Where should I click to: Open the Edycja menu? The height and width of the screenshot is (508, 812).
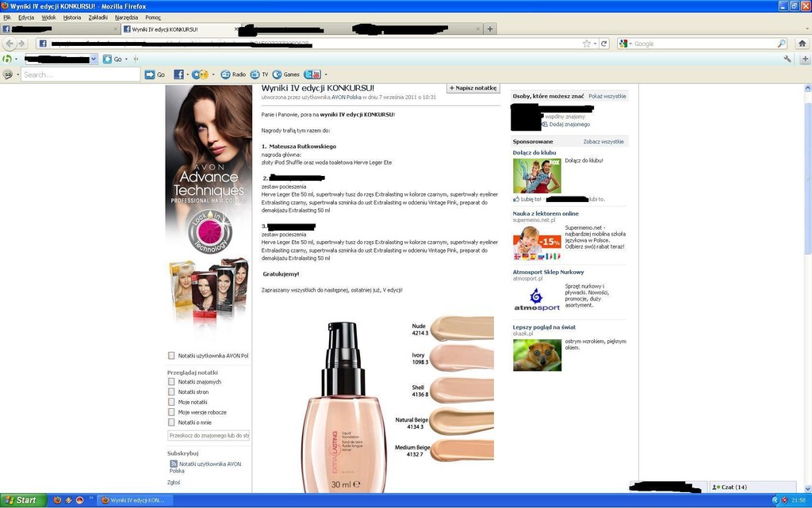pos(26,17)
